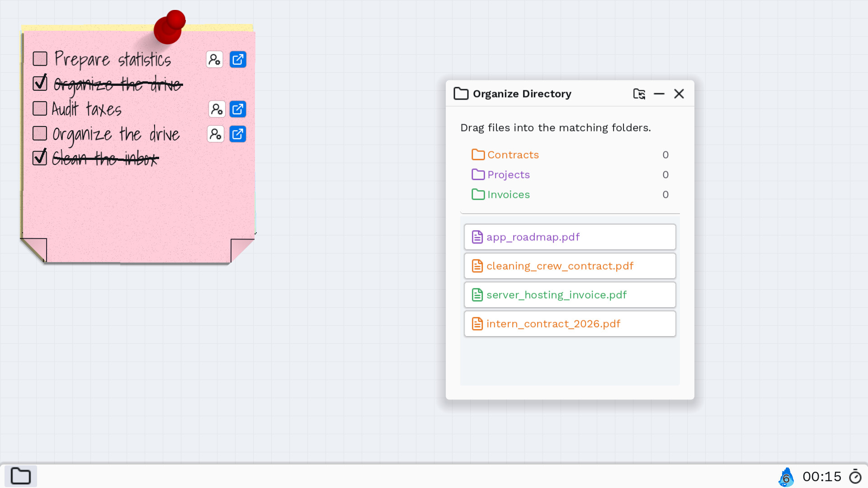
Task: Click the 00:15 timer readout
Action: [822, 477]
